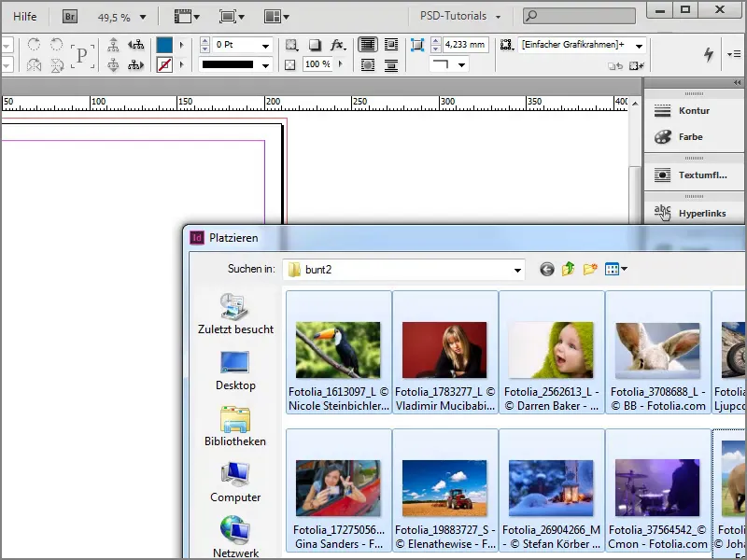This screenshot has width=747, height=560.
Task: Open view menu dropdown in dialog
Action: (x=616, y=270)
